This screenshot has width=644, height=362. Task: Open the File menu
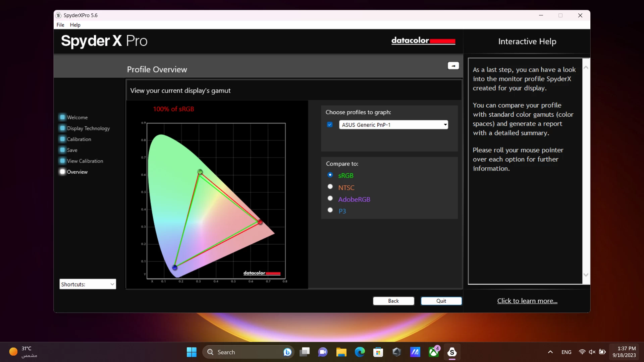60,25
